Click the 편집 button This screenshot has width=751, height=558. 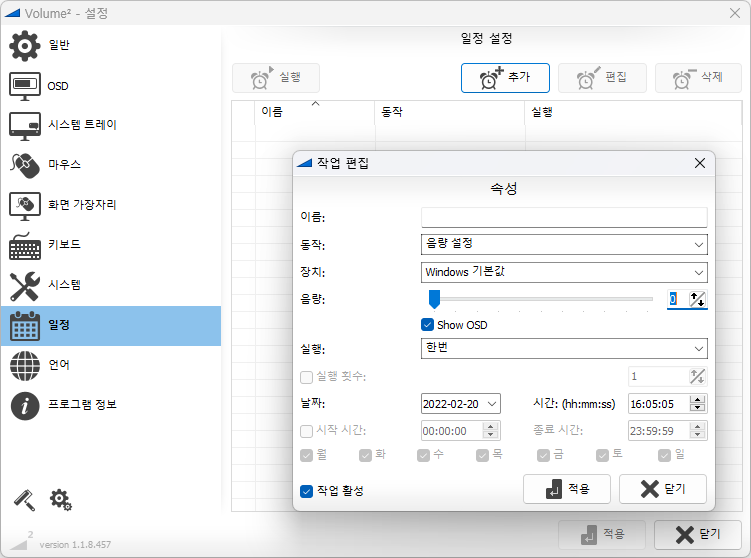click(602, 78)
